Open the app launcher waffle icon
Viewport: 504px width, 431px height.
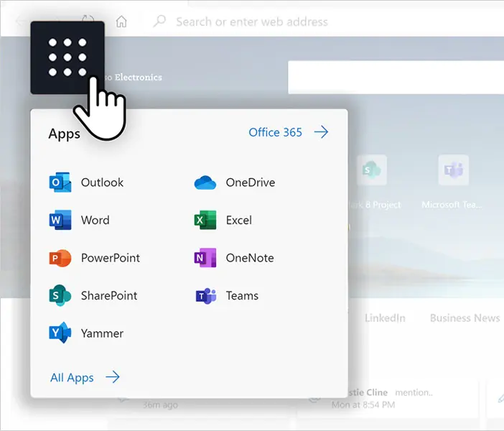pyautogui.click(x=67, y=57)
